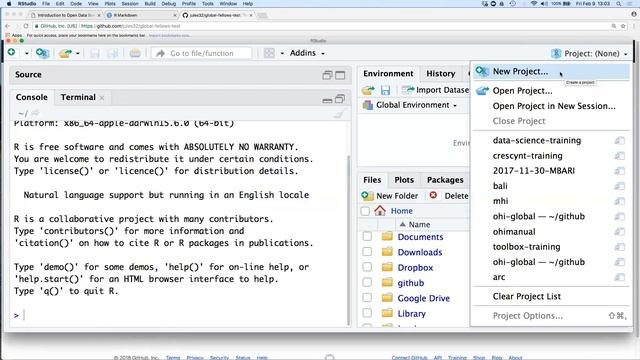Click the Home directory link
The height and width of the screenshot is (360, 640).
[x=402, y=211]
